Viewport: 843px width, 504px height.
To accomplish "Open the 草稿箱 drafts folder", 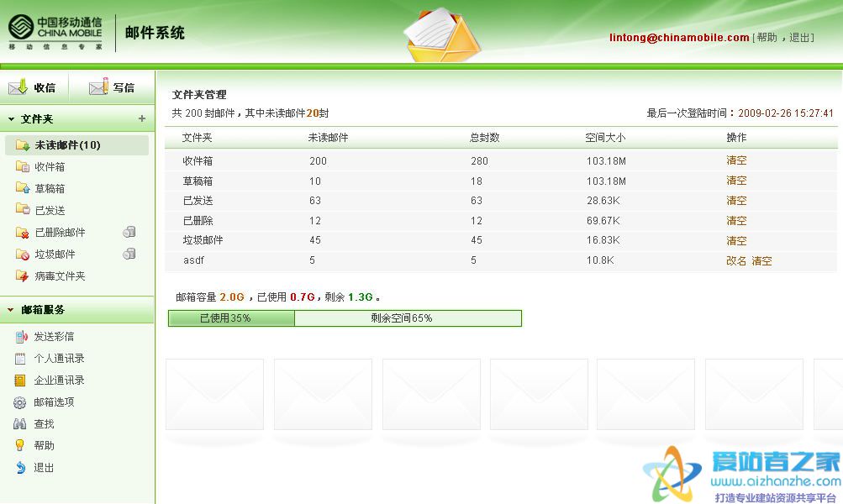I will pyautogui.click(x=50, y=189).
